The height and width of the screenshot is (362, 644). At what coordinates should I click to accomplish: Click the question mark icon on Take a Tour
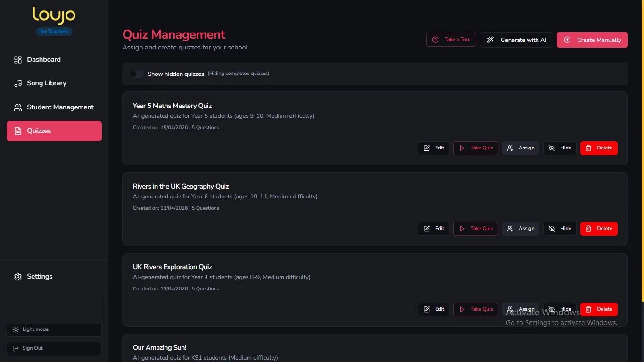tap(435, 40)
